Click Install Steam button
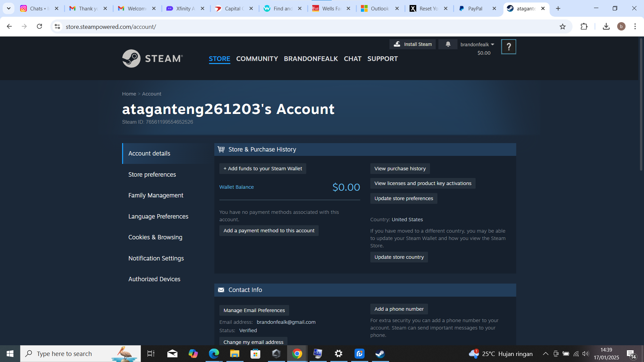The width and height of the screenshot is (644, 362). click(413, 44)
